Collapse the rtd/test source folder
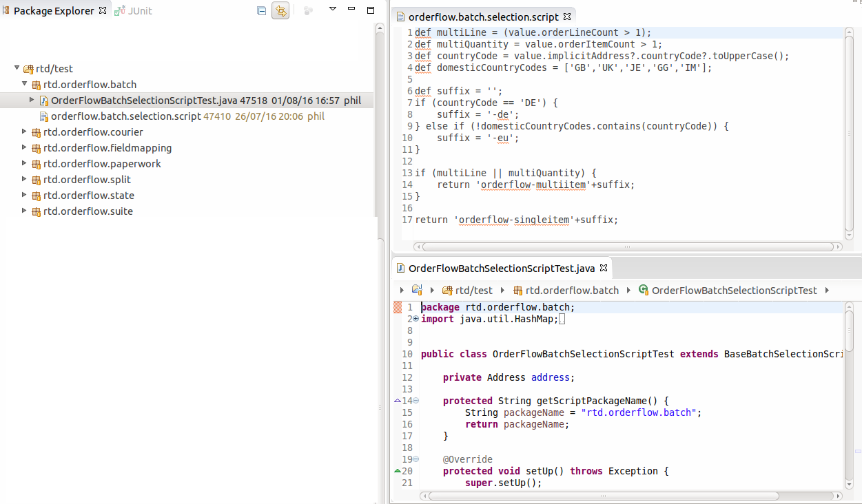 (17, 68)
